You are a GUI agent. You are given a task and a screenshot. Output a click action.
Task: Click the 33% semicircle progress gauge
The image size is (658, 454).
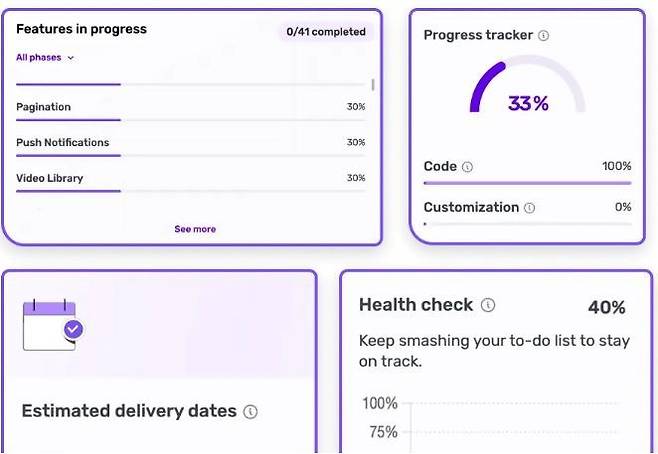[x=528, y=85]
